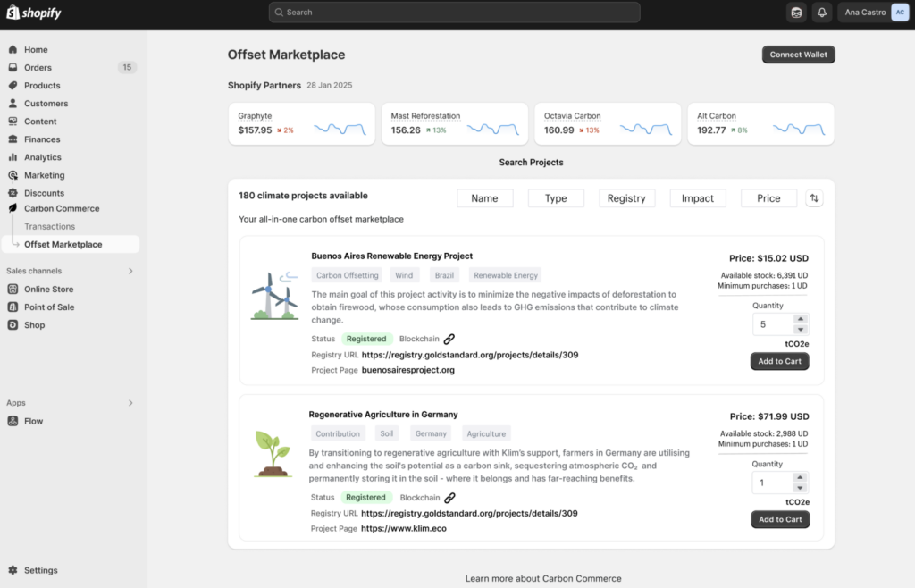Open blockchain link icon for Buenos Aires project

tap(449, 339)
